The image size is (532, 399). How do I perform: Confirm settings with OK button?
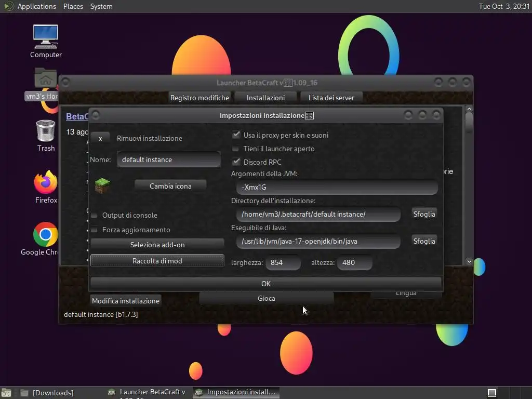pos(266,283)
